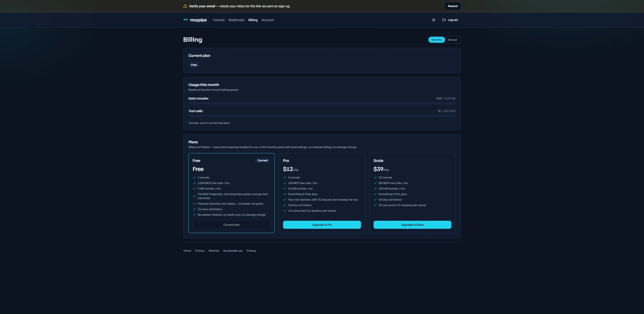This screenshot has width=644, height=314.
Task: Click checkmark beside 24-hour call history
Action: [x=194, y=209]
